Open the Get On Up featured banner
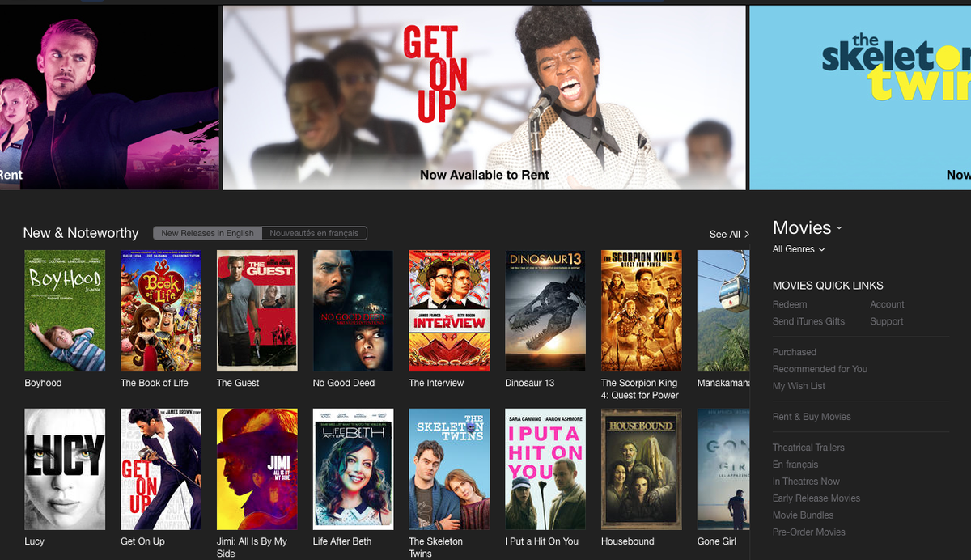Viewport: 971px width, 560px height. [484, 98]
